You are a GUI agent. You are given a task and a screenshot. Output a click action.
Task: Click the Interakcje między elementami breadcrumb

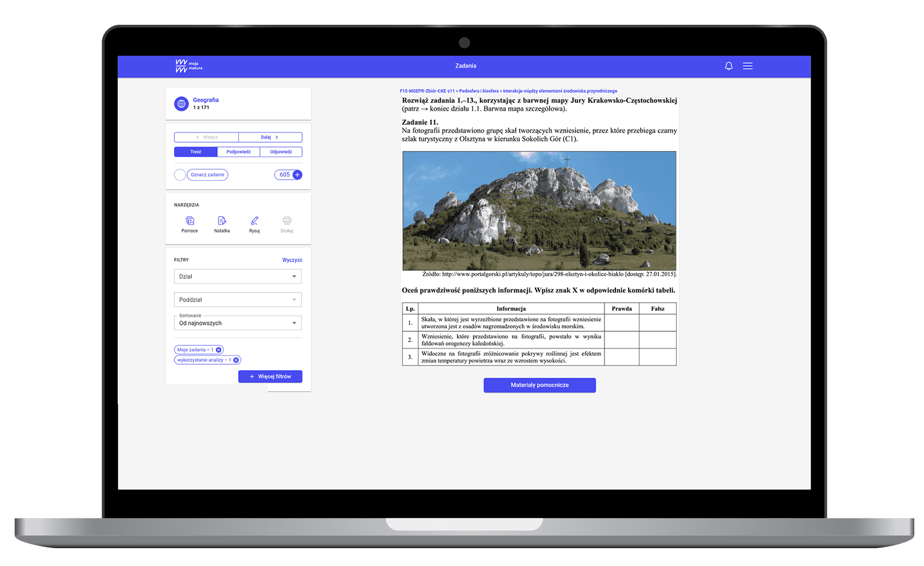pos(560,91)
